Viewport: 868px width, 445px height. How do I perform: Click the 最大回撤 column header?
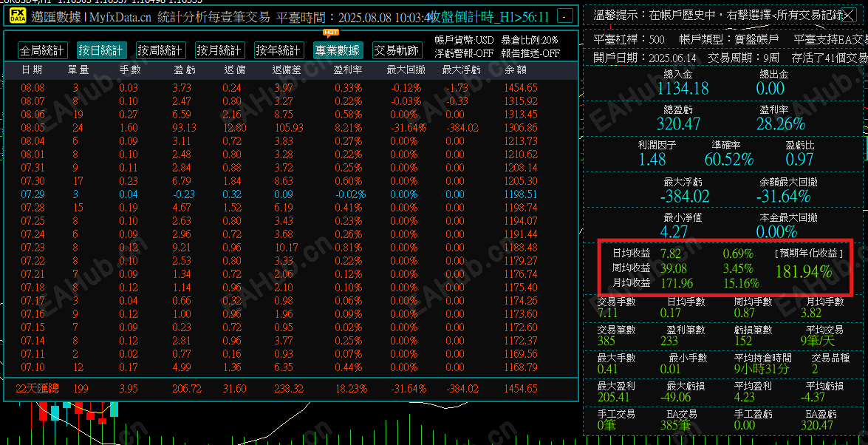(406, 69)
